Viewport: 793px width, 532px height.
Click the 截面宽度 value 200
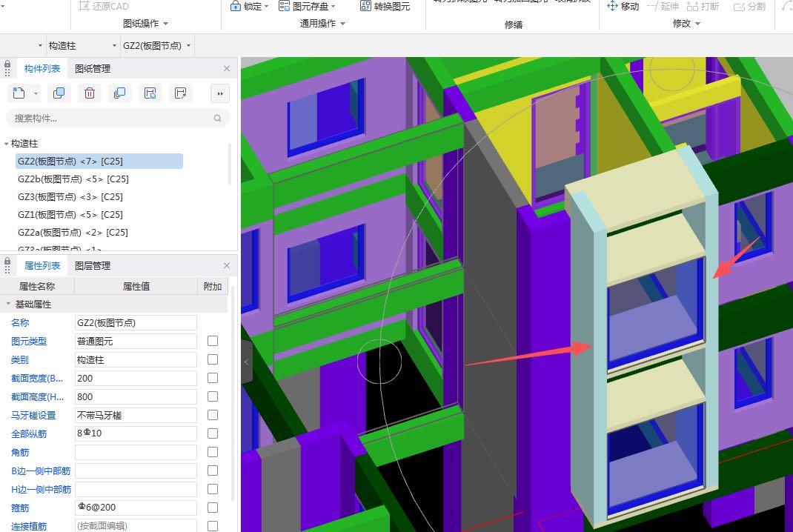[x=136, y=379]
